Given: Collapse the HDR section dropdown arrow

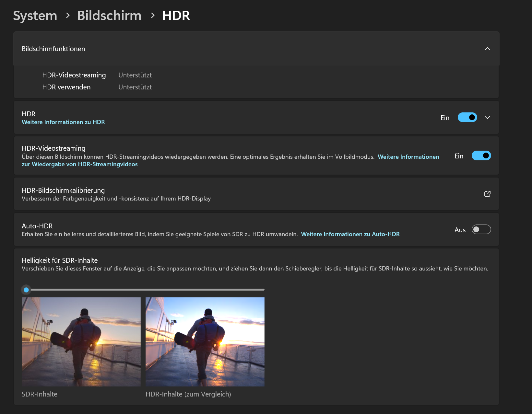Looking at the screenshot, I should click(x=487, y=118).
